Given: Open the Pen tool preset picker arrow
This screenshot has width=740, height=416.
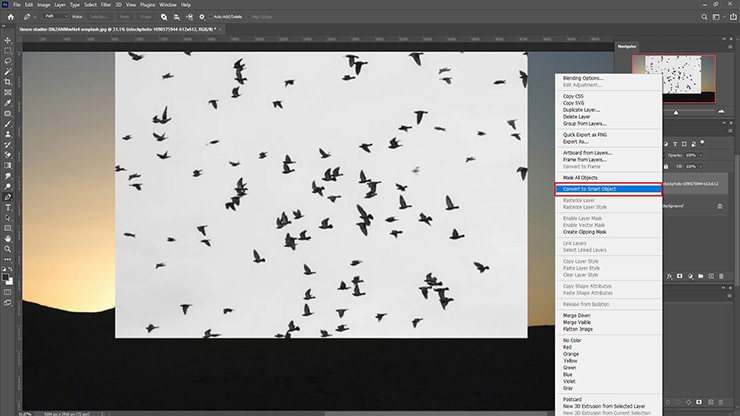Looking at the screenshot, I should point(34,17).
